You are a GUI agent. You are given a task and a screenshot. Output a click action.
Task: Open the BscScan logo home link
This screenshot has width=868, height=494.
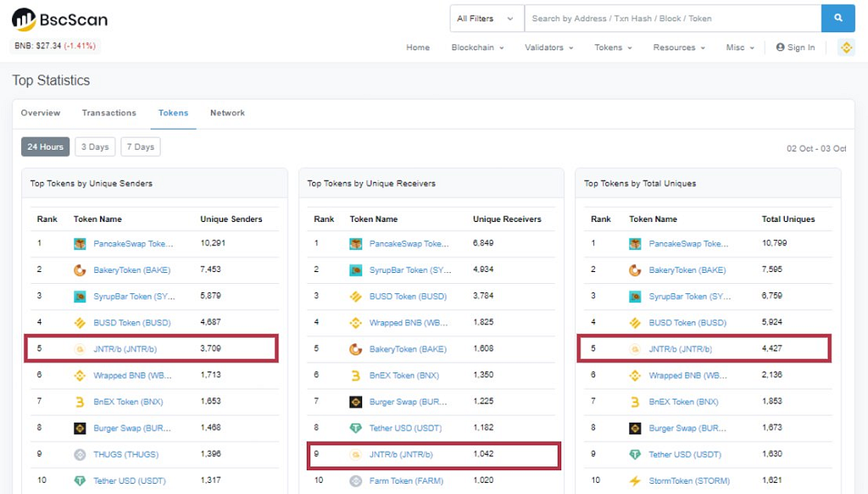(x=60, y=19)
